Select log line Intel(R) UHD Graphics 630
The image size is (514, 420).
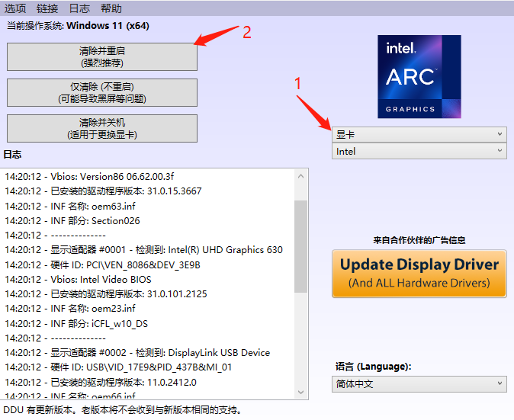click(x=143, y=250)
